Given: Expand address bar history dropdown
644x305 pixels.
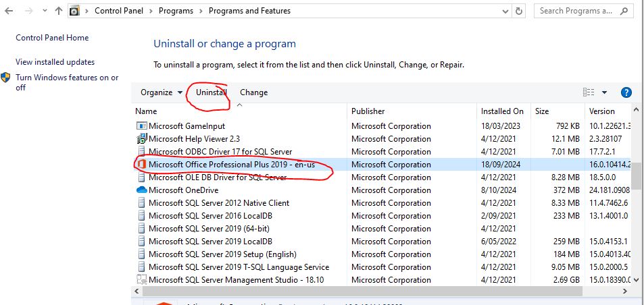Looking at the screenshot, I should (505, 11).
